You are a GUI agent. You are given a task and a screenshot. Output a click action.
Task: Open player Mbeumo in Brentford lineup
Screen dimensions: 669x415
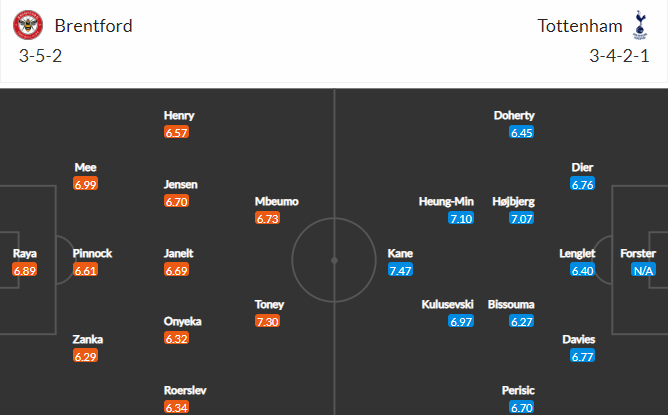point(276,201)
